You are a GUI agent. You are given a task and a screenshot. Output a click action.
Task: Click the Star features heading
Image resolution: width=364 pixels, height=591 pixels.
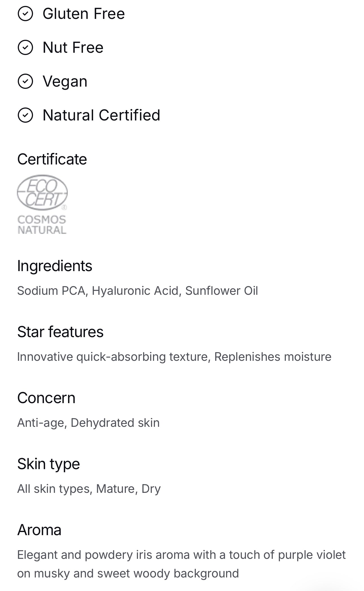pos(60,332)
